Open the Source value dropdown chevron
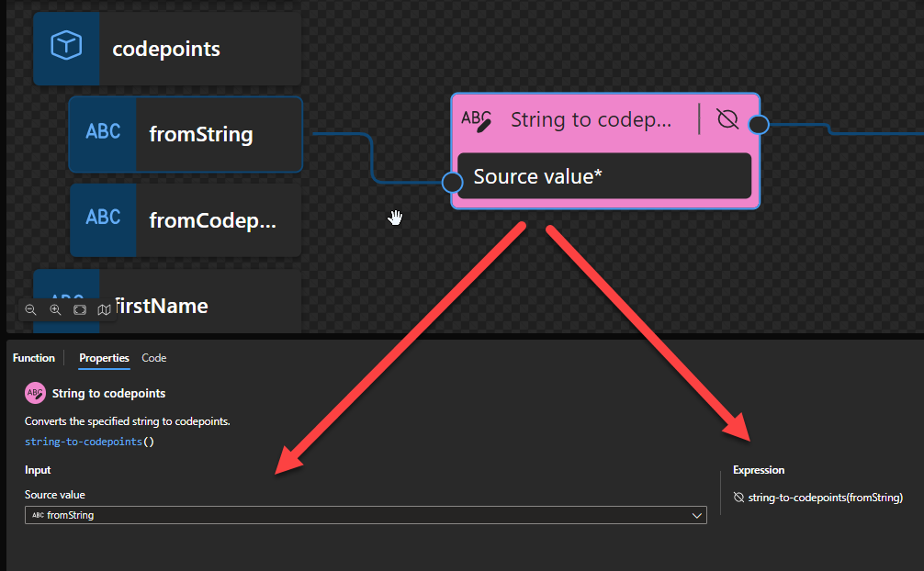 point(696,516)
